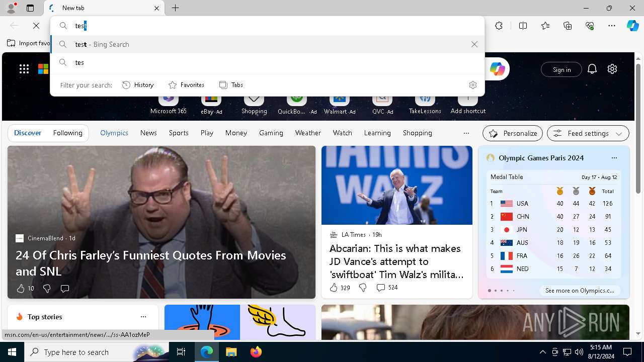
Task: Open the Walmart Ad shortcut
Action: (340, 105)
